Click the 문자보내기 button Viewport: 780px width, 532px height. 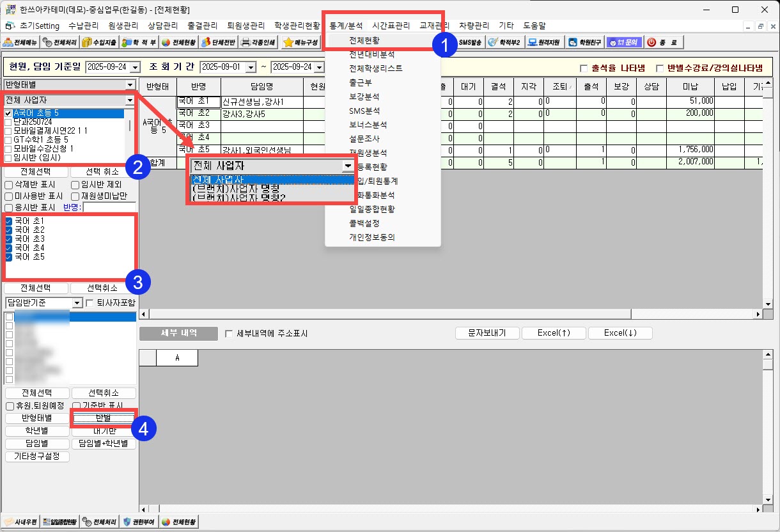point(487,333)
